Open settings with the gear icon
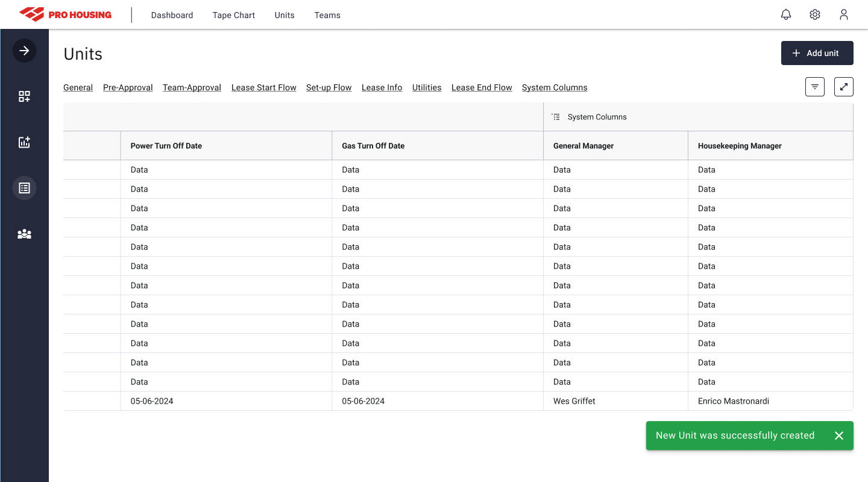The width and height of the screenshot is (868, 482). 815,14
